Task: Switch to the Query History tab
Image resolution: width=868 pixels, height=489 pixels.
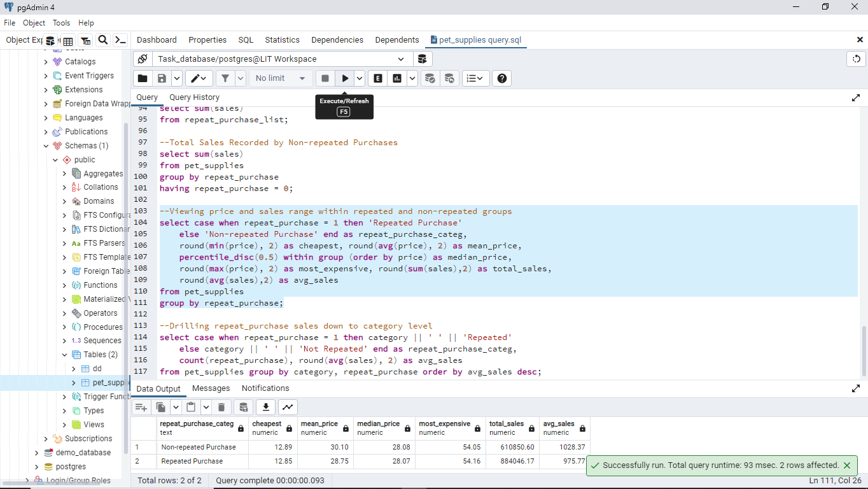Action: click(194, 97)
